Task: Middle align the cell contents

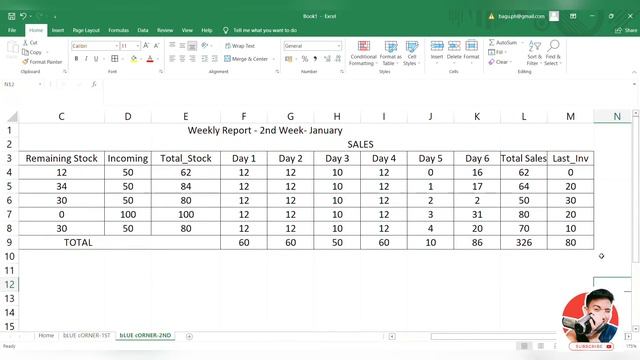Action: pyautogui.click(x=182, y=45)
